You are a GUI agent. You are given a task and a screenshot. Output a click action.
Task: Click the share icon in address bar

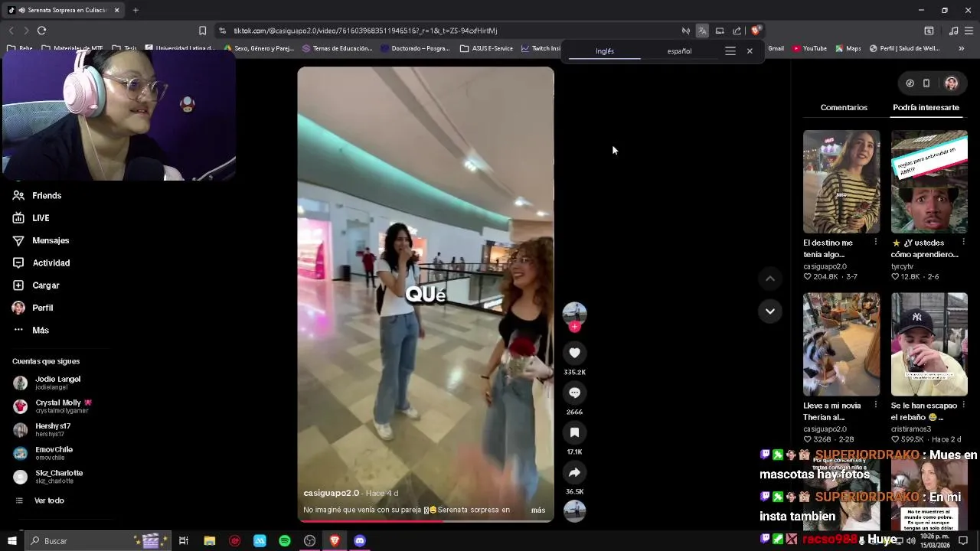pos(737,31)
